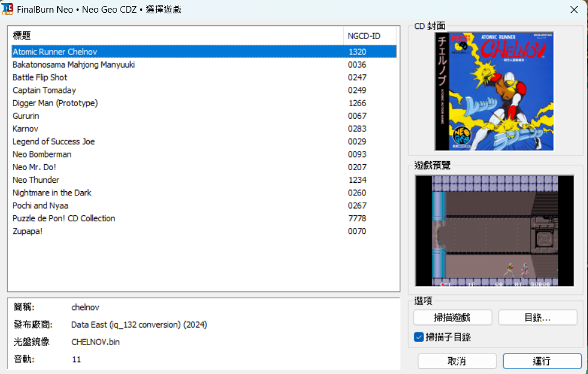Screen dimensions: 588x374
Task: Click NGCD-ID value 0260
Action: coord(357,192)
